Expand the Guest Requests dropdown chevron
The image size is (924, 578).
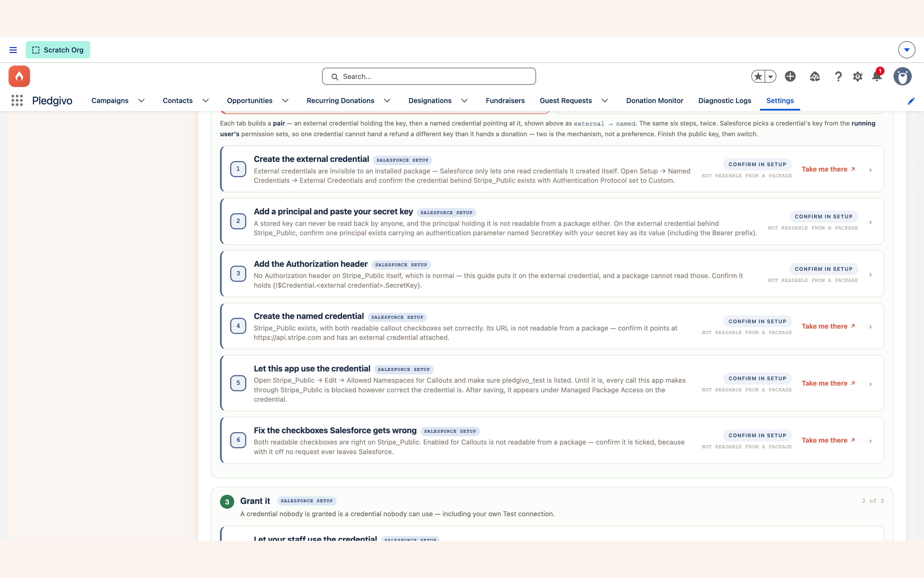[605, 101]
